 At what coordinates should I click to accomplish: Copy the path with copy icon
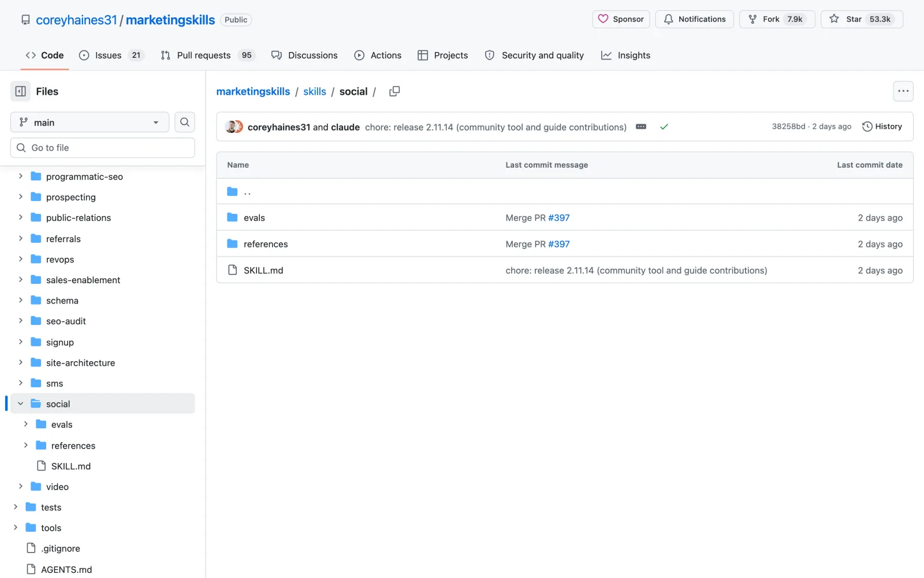pos(394,91)
